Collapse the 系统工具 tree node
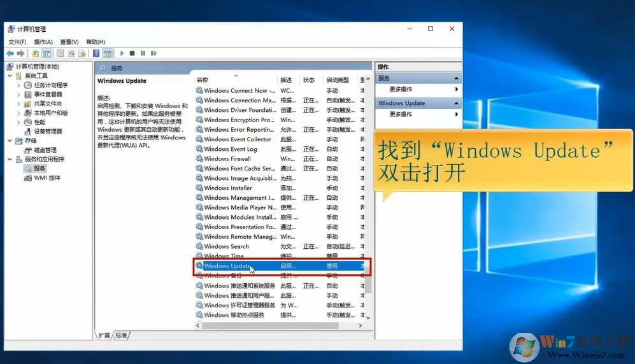The image size is (635, 364). click(x=10, y=76)
